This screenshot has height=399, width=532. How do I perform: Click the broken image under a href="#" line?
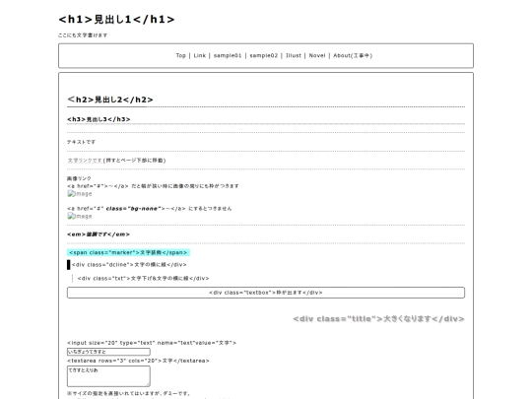(80, 194)
